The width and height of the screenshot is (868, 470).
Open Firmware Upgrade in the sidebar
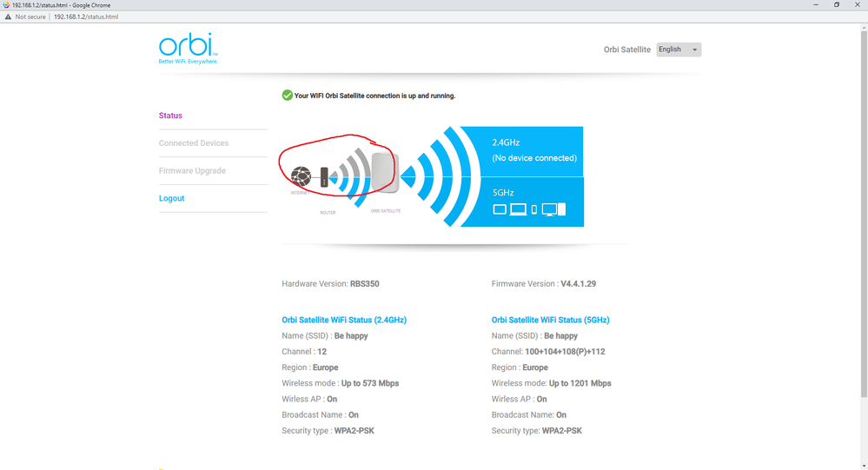coord(192,170)
